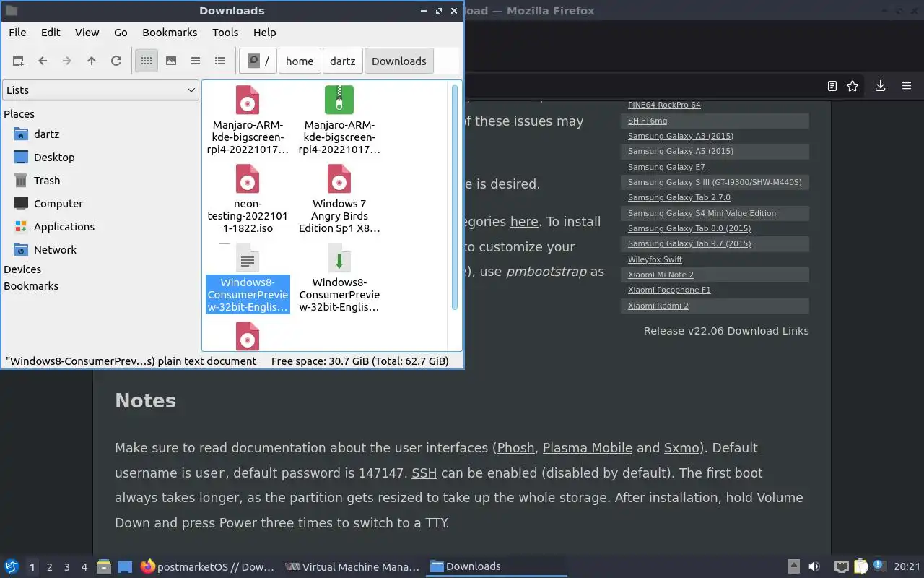Follow the 'Phosh' documentation link
This screenshot has width=924, height=578.
pyautogui.click(x=516, y=448)
